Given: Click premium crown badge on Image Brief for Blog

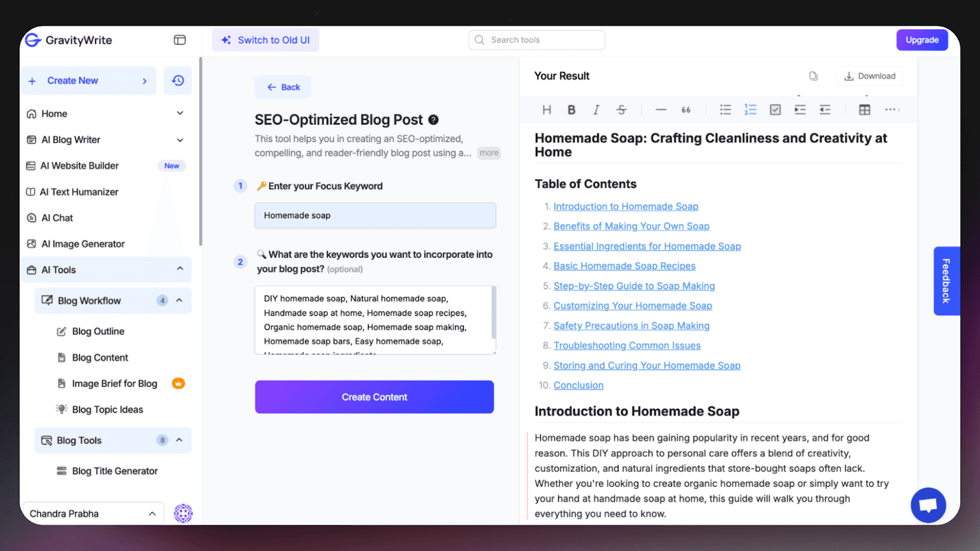Looking at the screenshot, I should point(178,383).
